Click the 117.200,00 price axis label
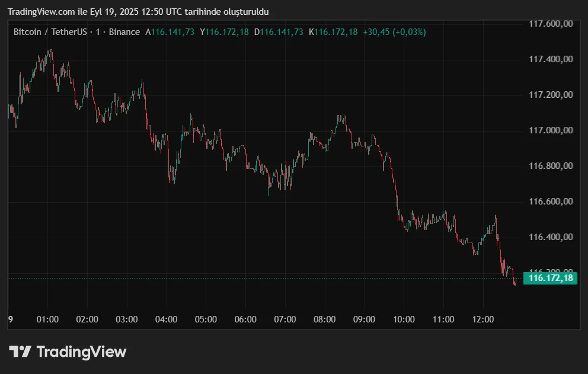Image resolution: width=588 pixels, height=374 pixels. pyautogui.click(x=551, y=94)
